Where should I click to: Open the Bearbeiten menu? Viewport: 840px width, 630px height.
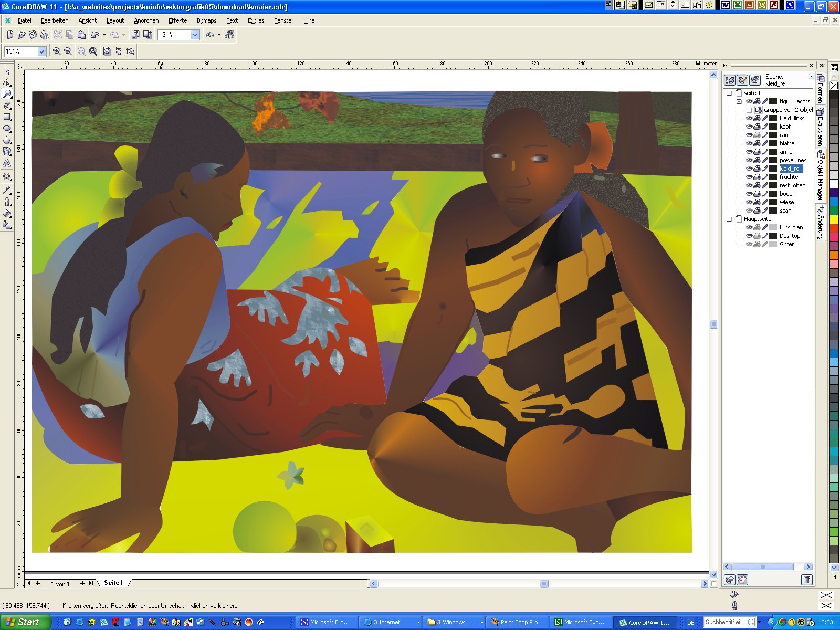click(55, 20)
